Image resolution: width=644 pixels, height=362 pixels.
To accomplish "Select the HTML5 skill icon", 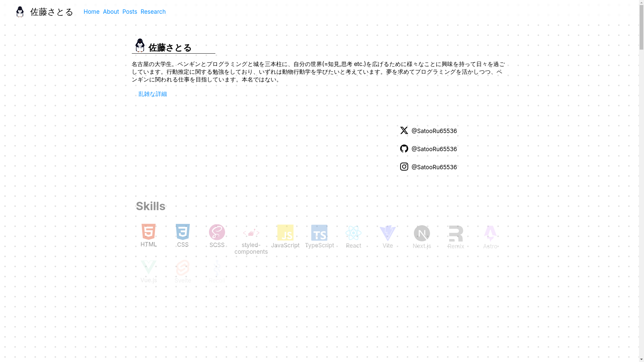I will 149,232.
